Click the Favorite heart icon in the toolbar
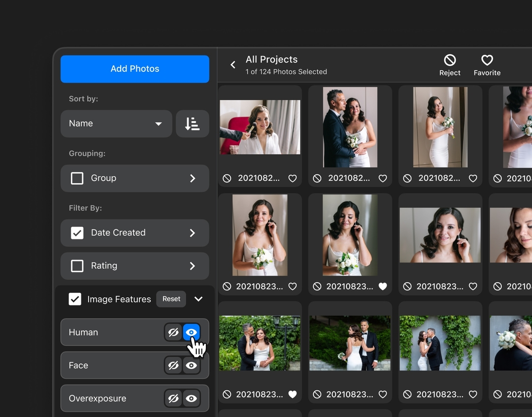532x417 pixels. click(487, 61)
